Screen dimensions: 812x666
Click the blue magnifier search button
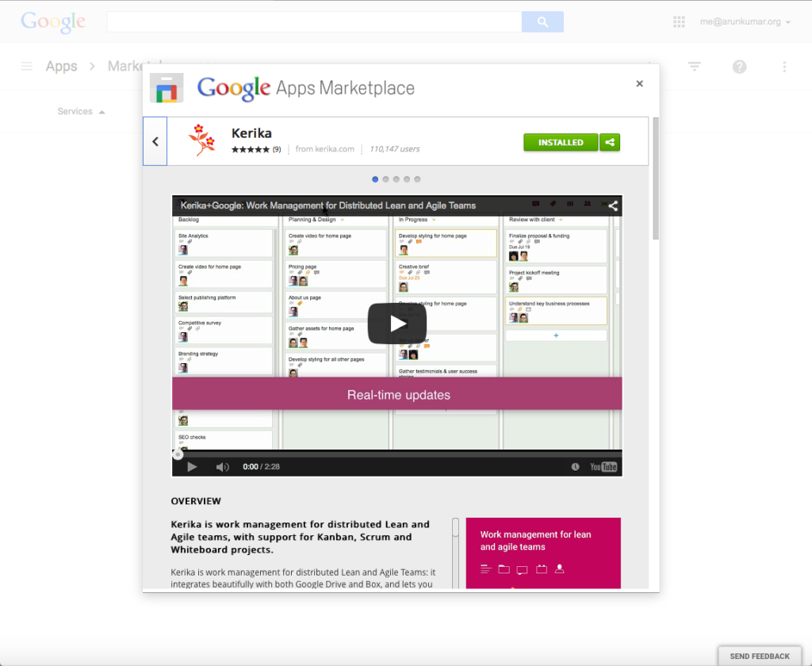click(x=542, y=21)
